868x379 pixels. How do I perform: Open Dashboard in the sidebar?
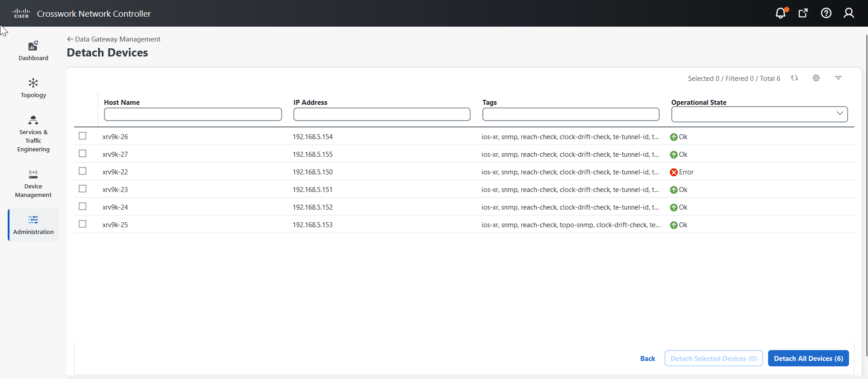(x=33, y=51)
